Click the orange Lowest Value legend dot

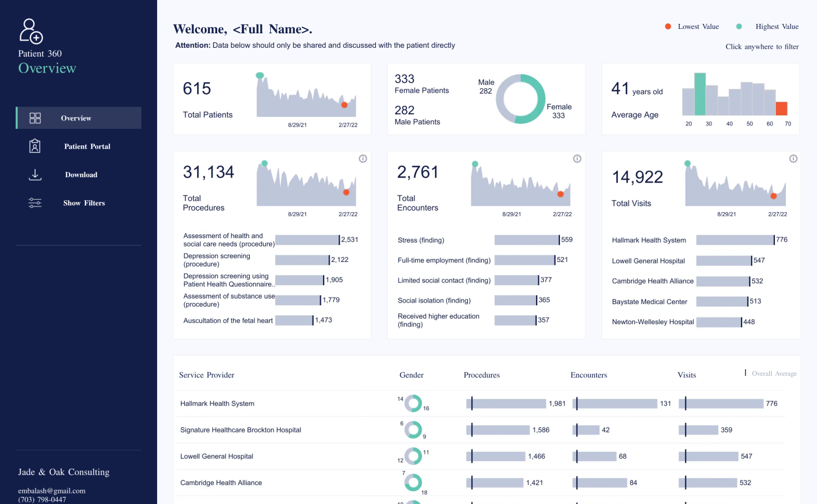[668, 27]
